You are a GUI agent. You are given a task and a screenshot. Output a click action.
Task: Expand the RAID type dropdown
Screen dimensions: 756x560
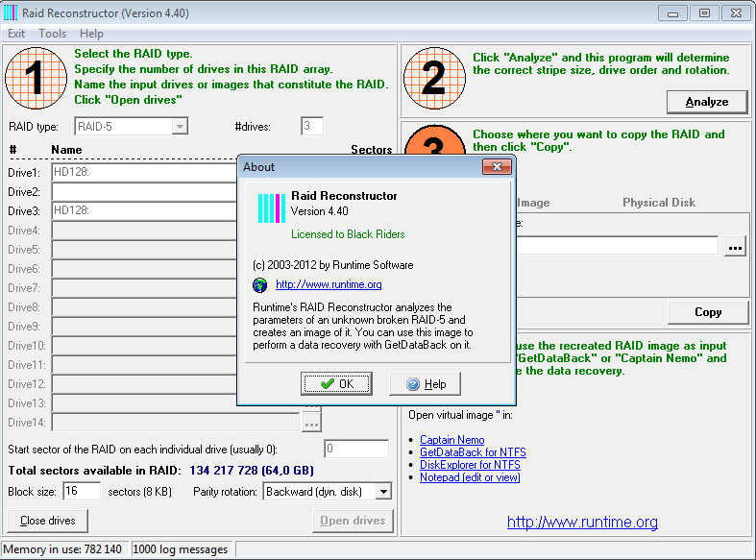[180, 126]
